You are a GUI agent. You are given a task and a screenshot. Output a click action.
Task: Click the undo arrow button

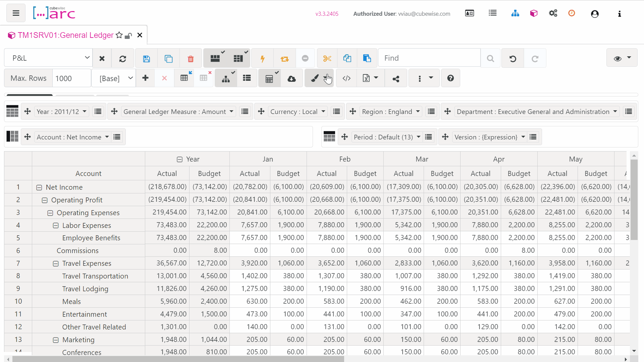[513, 59]
